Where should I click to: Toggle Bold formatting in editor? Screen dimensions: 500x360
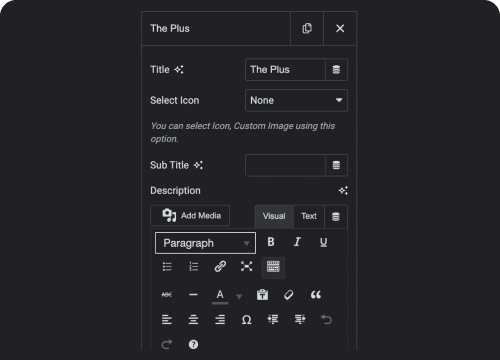click(271, 242)
